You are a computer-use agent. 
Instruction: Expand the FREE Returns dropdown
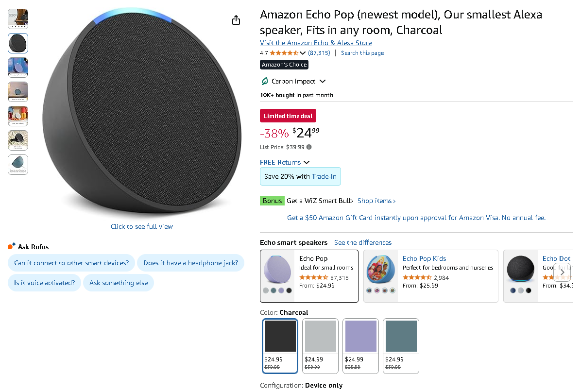(307, 162)
